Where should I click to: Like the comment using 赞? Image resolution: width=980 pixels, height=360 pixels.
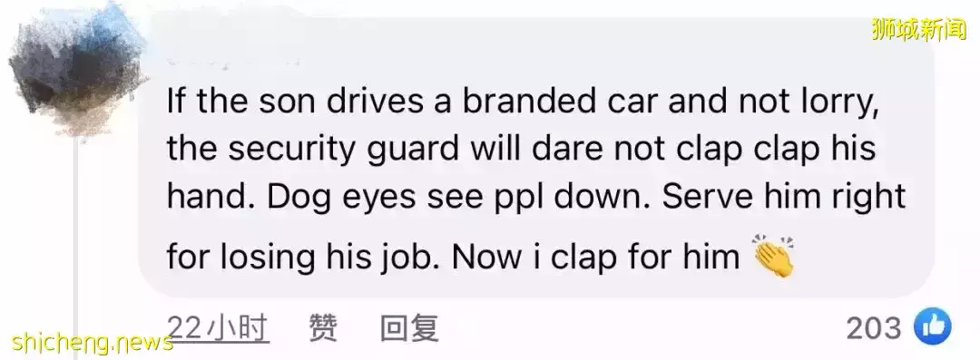pos(324,328)
